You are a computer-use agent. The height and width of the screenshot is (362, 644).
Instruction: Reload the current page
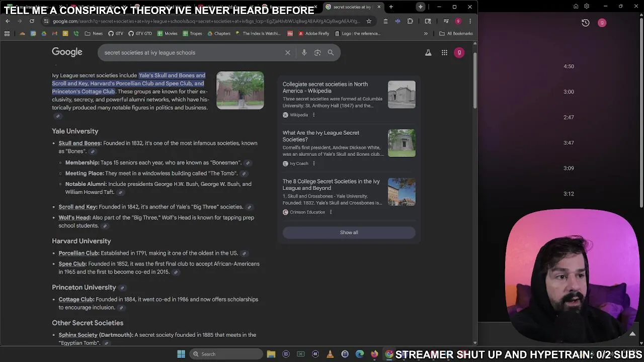coord(32,21)
